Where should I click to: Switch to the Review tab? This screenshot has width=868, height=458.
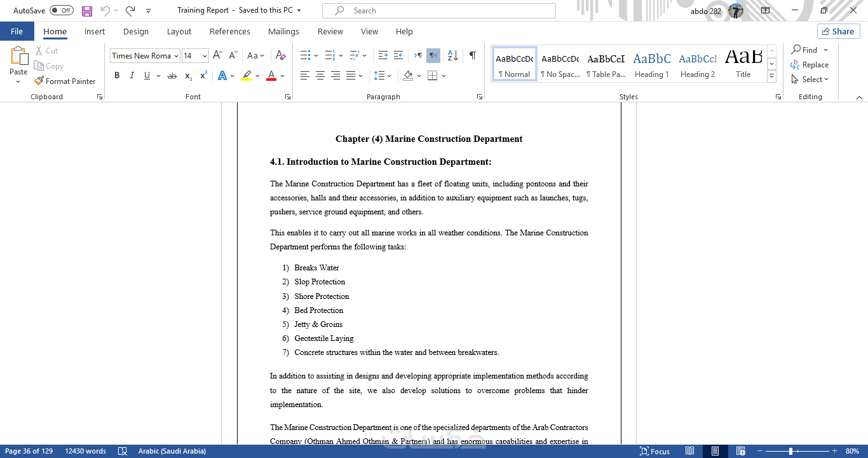pyautogui.click(x=330, y=31)
